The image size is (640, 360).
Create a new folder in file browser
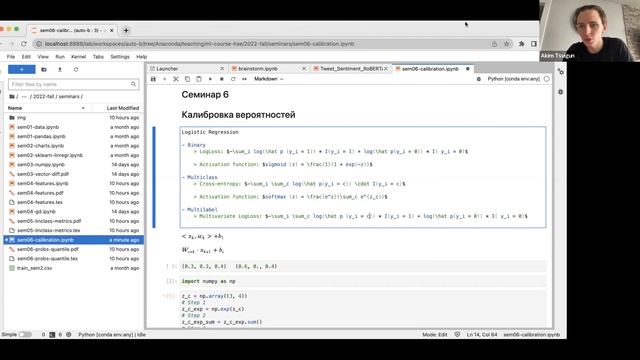pyautogui.click(x=44, y=70)
